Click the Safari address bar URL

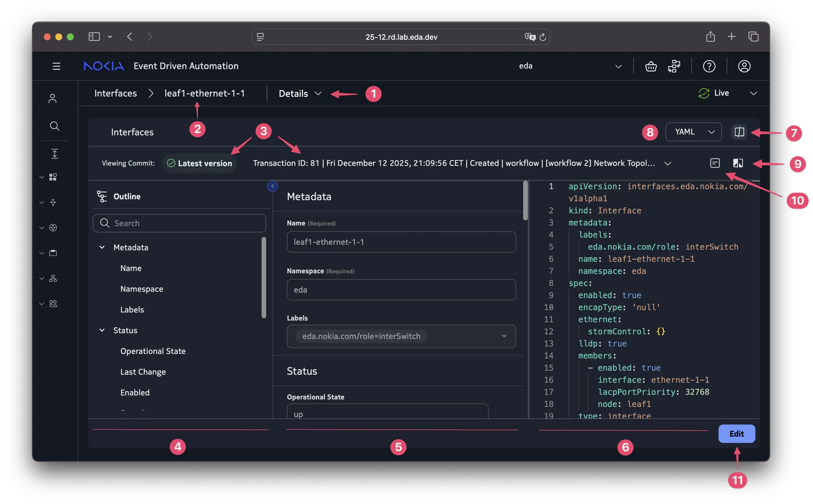(x=401, y=37)
